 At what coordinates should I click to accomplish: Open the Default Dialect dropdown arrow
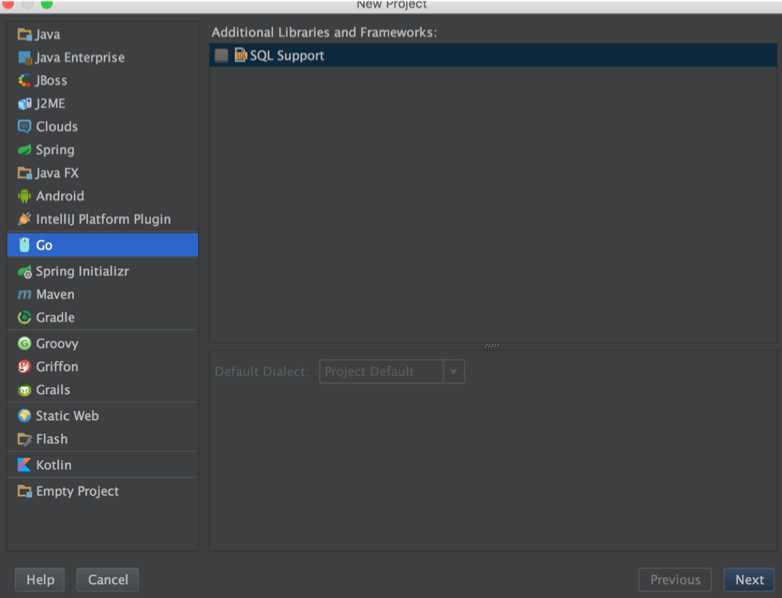coord(453,372)
